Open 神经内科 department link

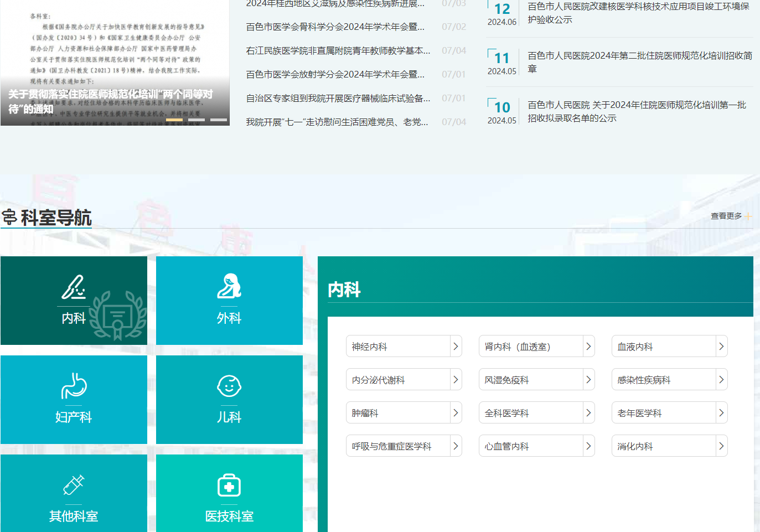(404, 347)
